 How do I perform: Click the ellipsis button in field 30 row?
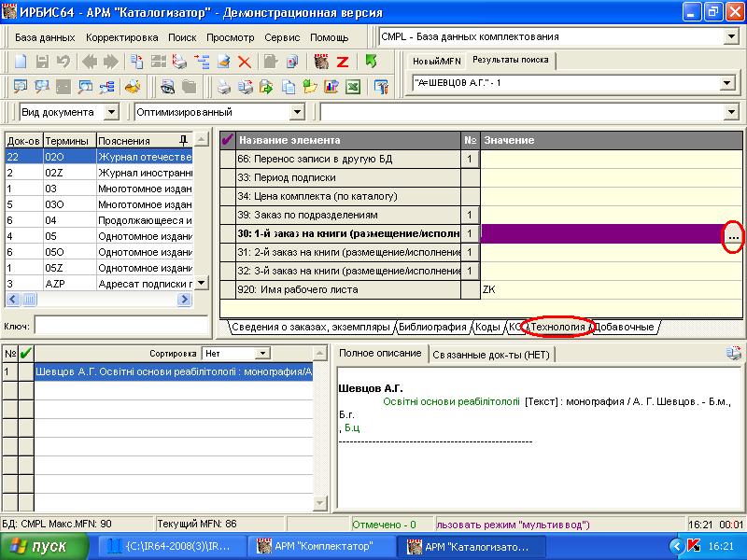coord(733,238)
